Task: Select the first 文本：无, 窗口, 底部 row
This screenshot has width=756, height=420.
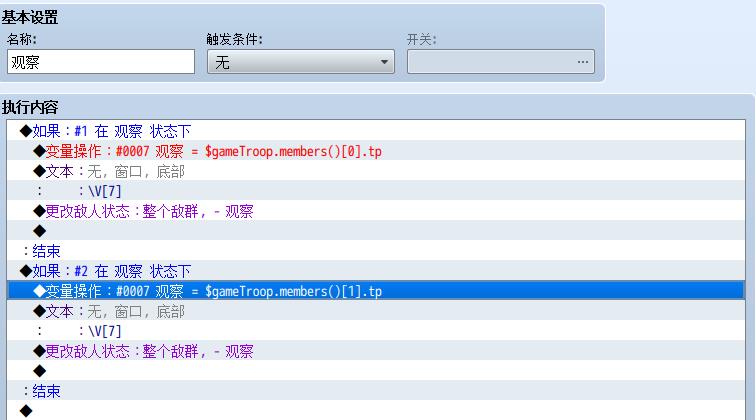Action: 376,171
